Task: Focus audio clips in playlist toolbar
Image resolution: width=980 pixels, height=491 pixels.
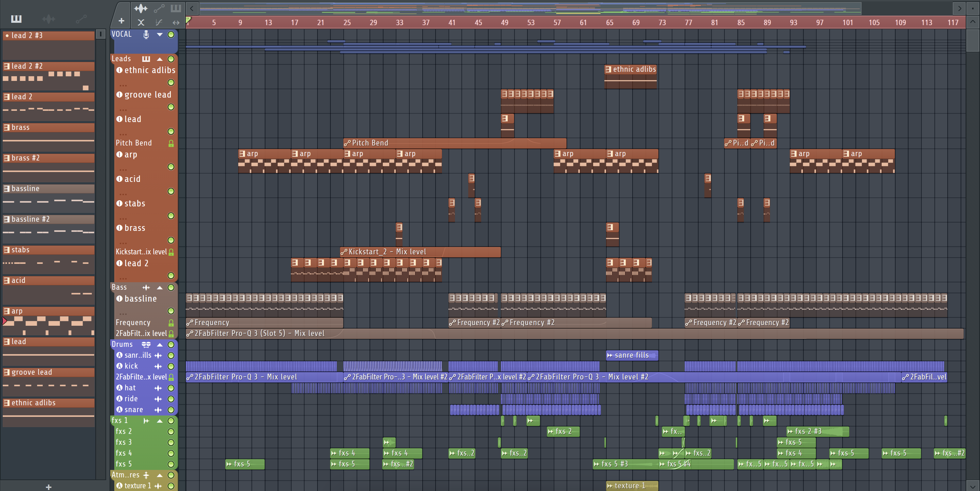Action: (x=141, y=8)
